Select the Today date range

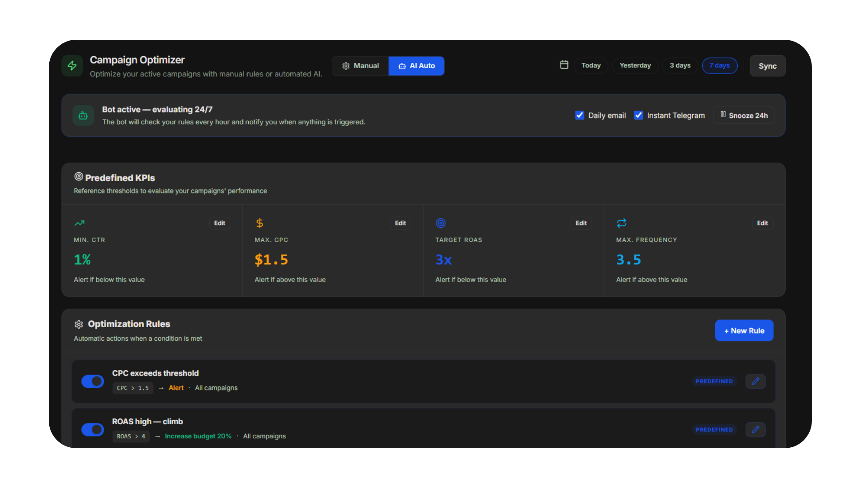coord(591,66)
